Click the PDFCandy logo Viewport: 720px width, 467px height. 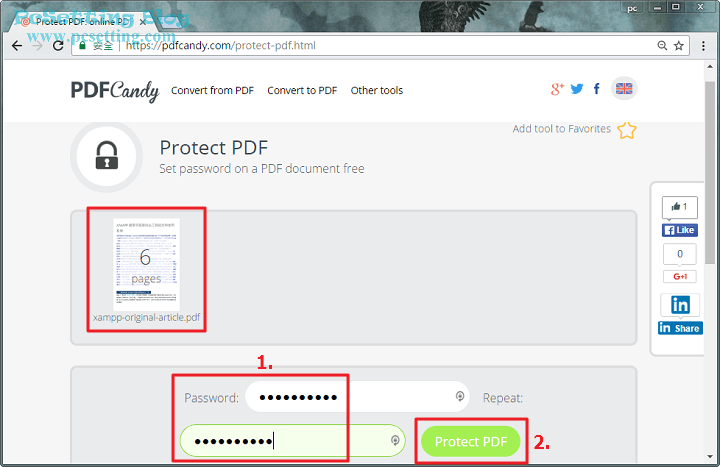tap(115, 90)
